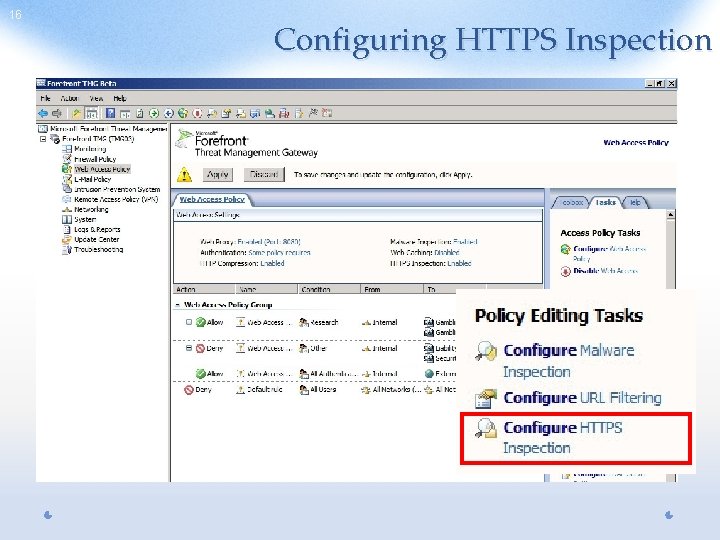Select Microsoft Forefront Threat Management root node
Image resolution: width=720 pixels, height=540 pixels.
[x=108, y=129]
